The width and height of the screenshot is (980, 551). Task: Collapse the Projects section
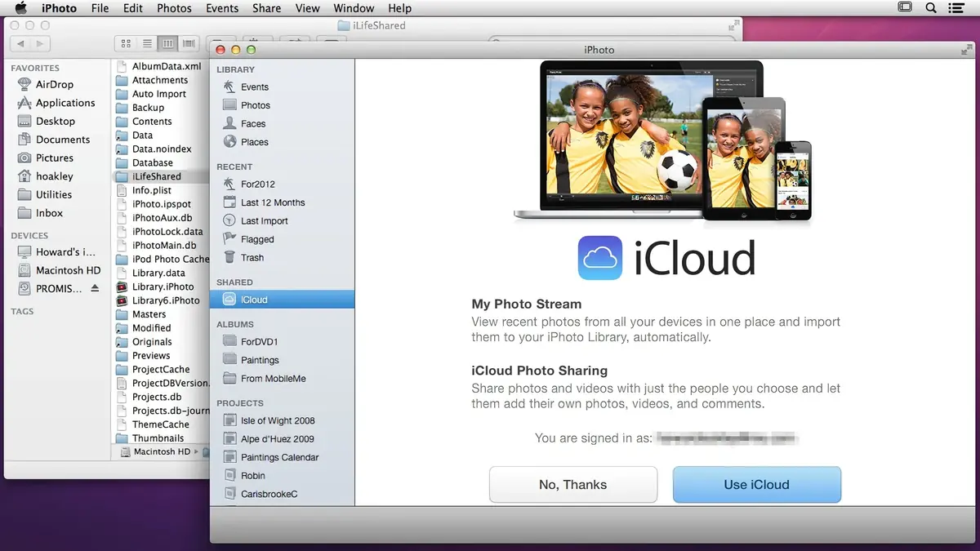point(240,402)
